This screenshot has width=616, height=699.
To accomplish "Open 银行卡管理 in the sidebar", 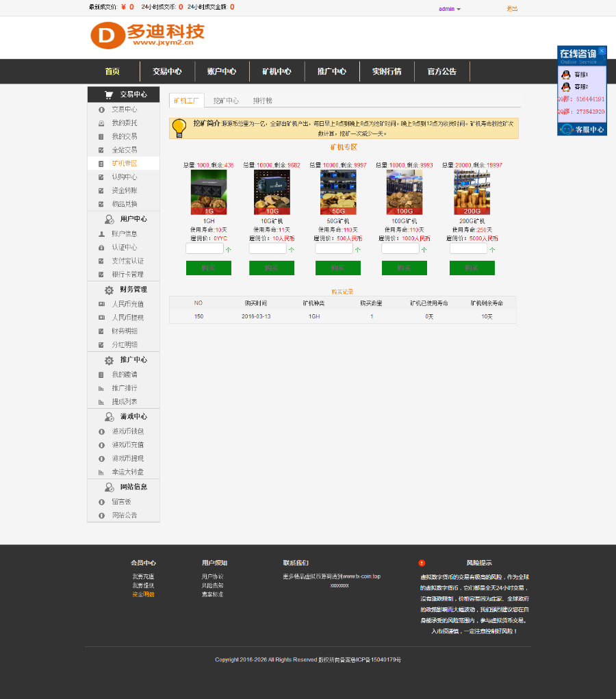I will click(127, 274).
